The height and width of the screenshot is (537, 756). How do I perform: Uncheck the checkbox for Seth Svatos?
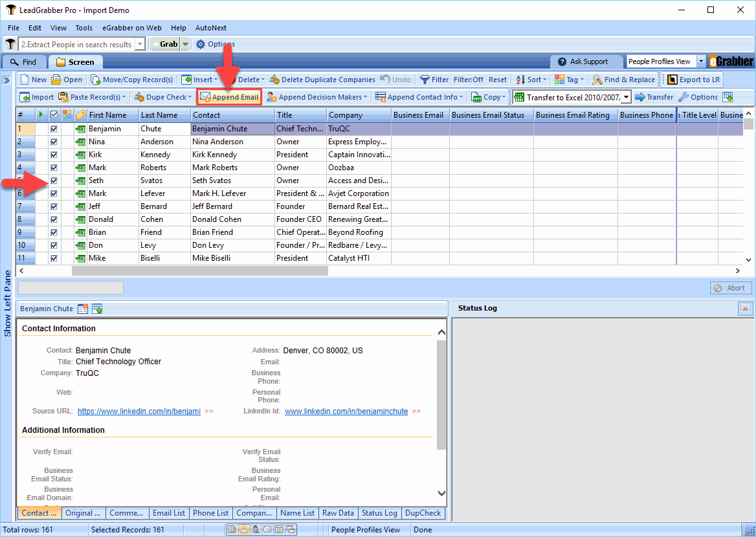[x=54, y=181]
